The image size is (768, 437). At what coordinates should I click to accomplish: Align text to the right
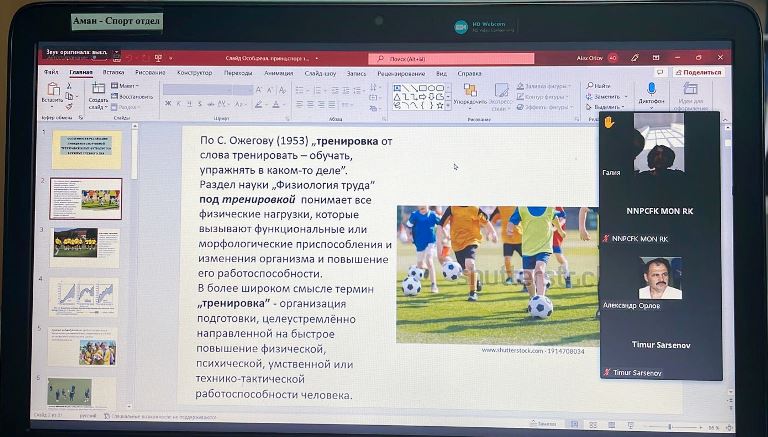321,104
